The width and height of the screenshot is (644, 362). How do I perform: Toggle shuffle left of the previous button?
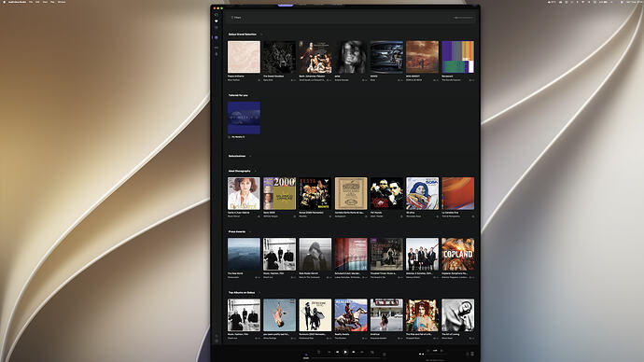pos(329,352)
